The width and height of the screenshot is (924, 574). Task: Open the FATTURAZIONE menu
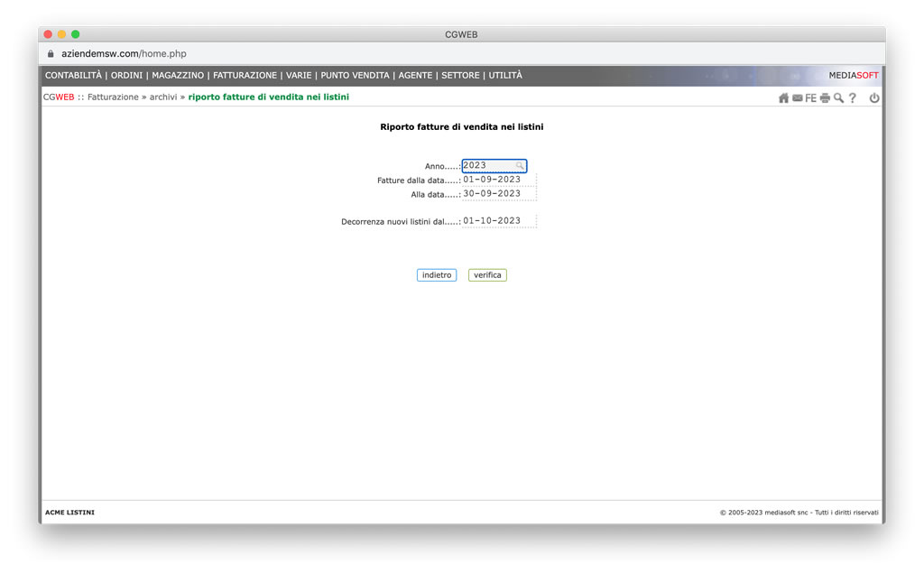pyautogui.click(x=245, y=76)
